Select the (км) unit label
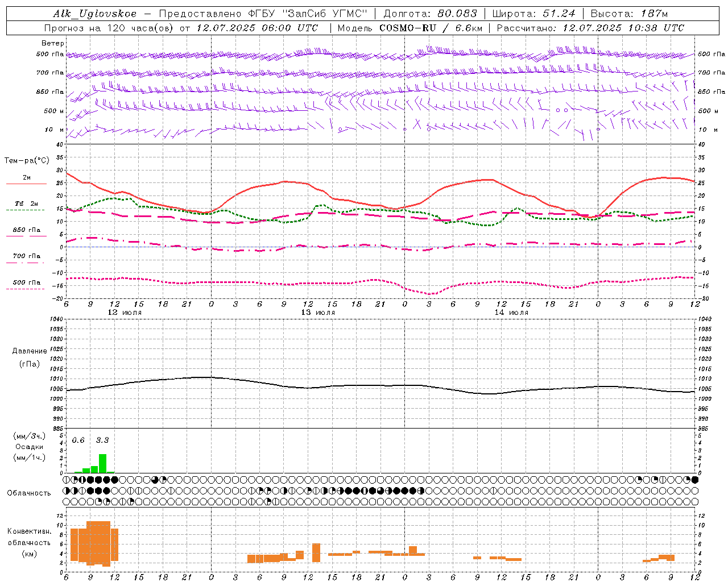Screen dimensions: 728x582 pyautogui.click(x=30, y=554)
